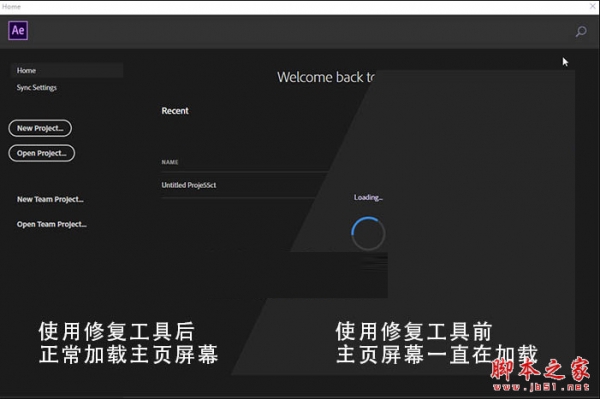Open the Untitled Proje55ct recent file

coord(189,185)
